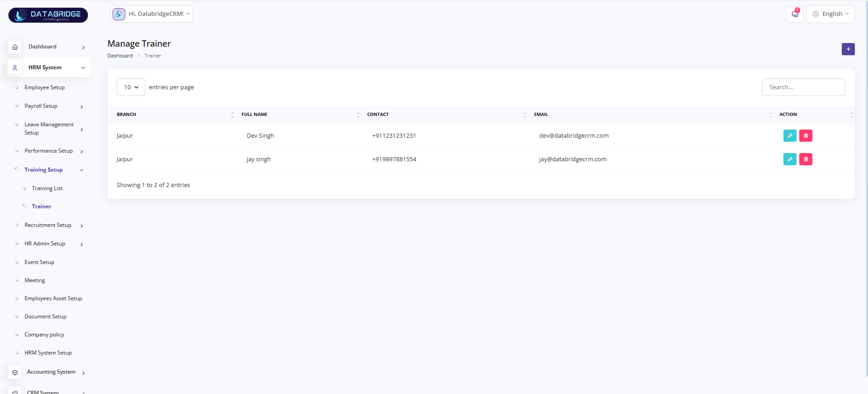Click the Action column header

click(788, 115)
